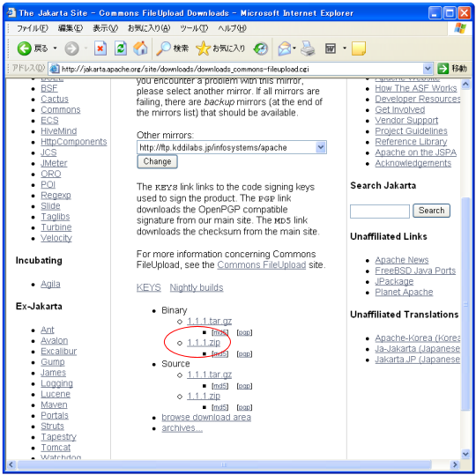Click the horizontal scrollbar left arrow

(11, 464)
